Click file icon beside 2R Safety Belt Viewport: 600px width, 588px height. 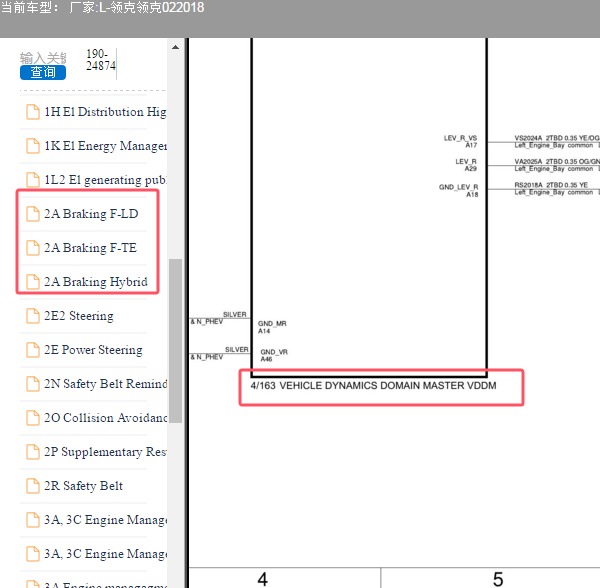coord(33,486)
